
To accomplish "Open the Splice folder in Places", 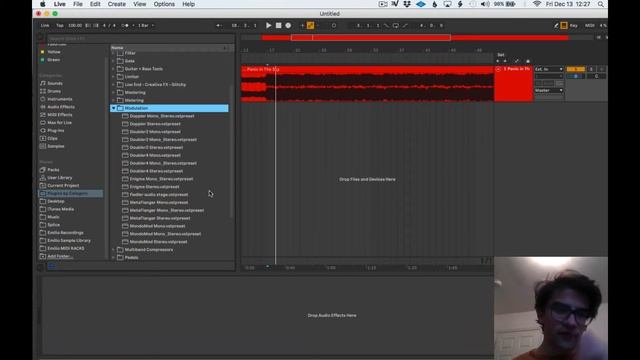I will (x=53, y=225).
